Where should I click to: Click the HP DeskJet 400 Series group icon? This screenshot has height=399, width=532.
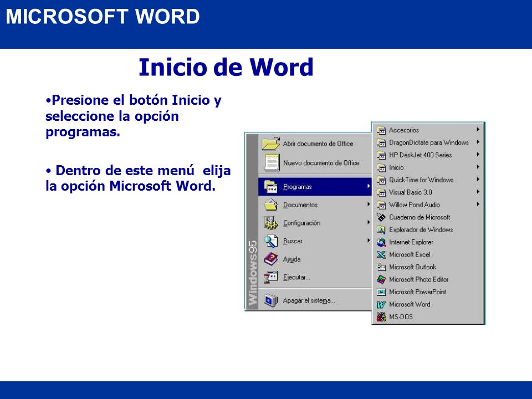[x=381, y=155]
